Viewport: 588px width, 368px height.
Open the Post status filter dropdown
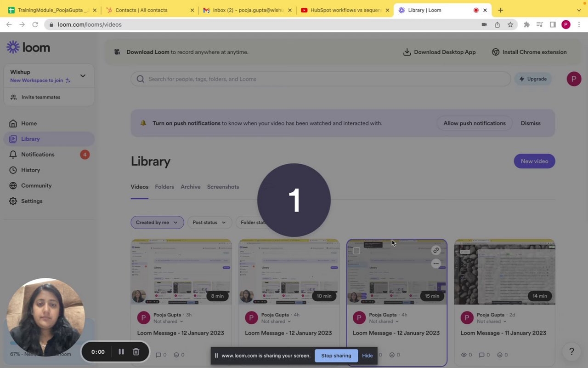pyautogui.click(x=209, y=223)
